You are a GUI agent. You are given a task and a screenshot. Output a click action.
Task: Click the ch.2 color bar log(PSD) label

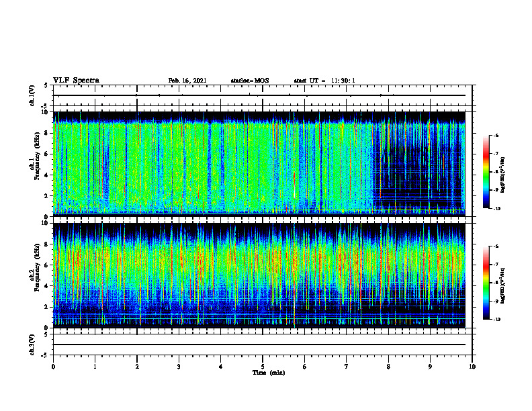point(503,285)
